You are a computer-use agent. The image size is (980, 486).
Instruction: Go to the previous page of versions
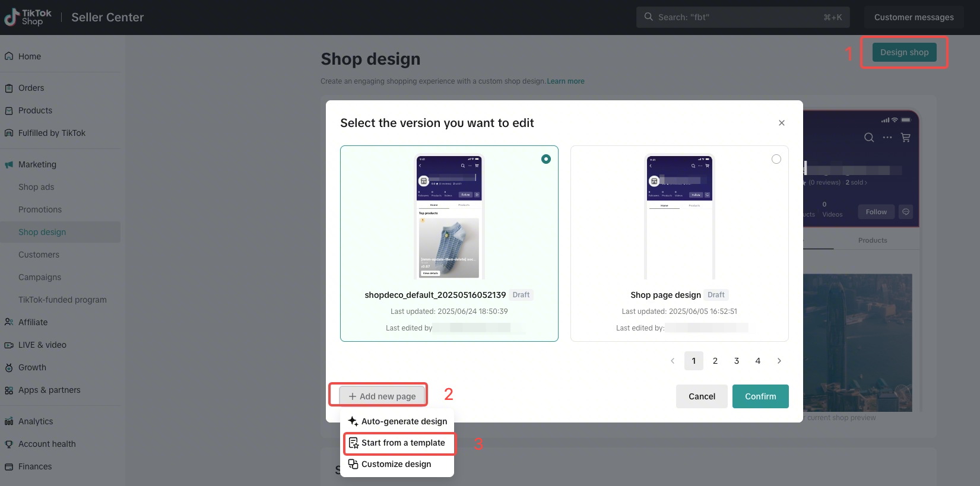pos(673,361)
